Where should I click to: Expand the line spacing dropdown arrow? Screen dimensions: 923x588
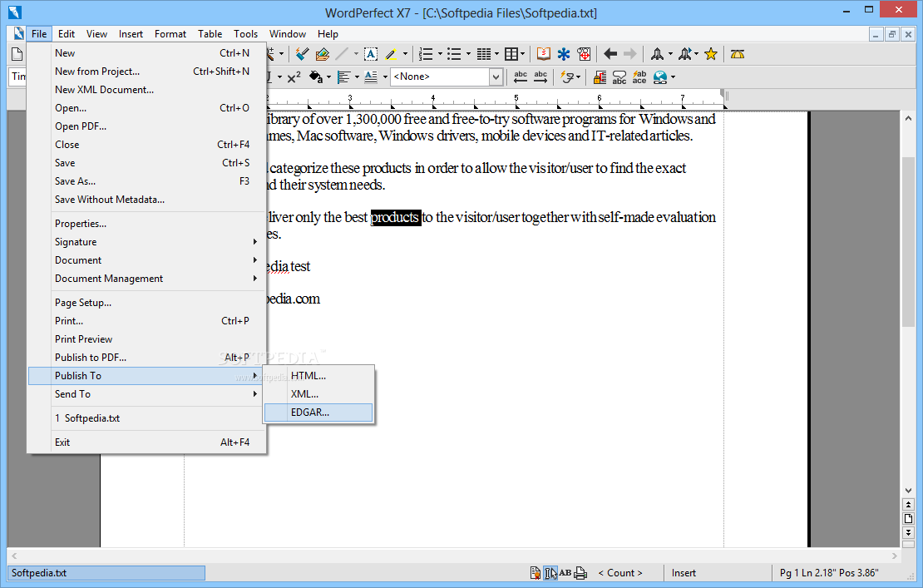point(385,77)
